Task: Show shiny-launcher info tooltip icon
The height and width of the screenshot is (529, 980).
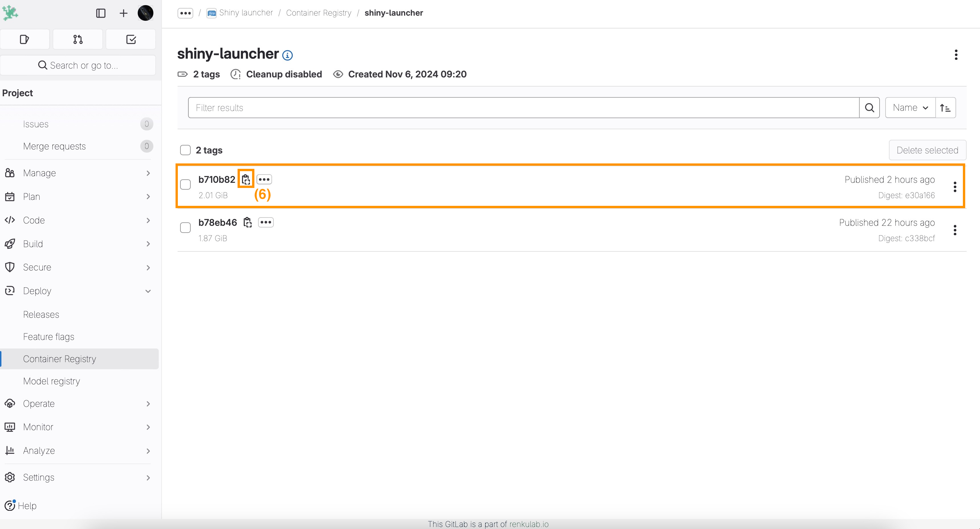Action: [x=288, y=56]
